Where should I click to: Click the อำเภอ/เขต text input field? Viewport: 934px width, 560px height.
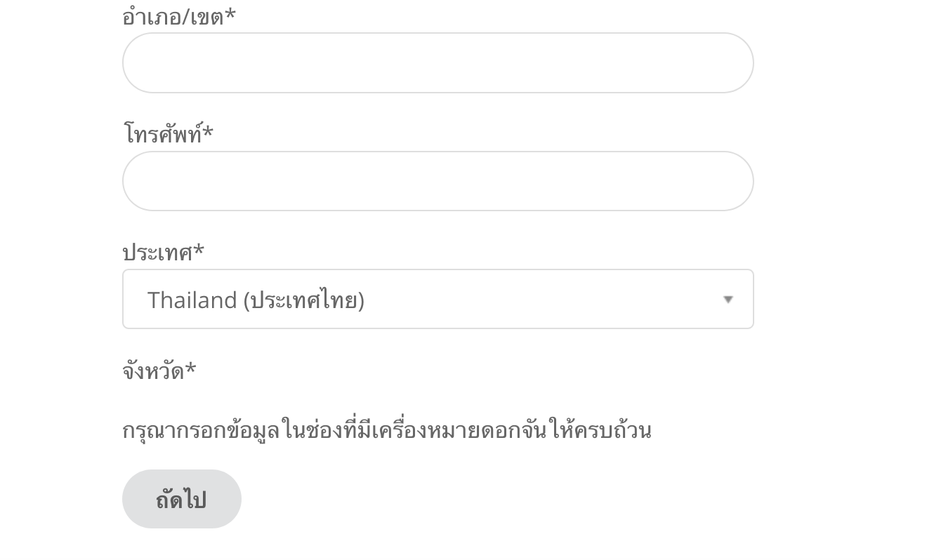point(438,63)
